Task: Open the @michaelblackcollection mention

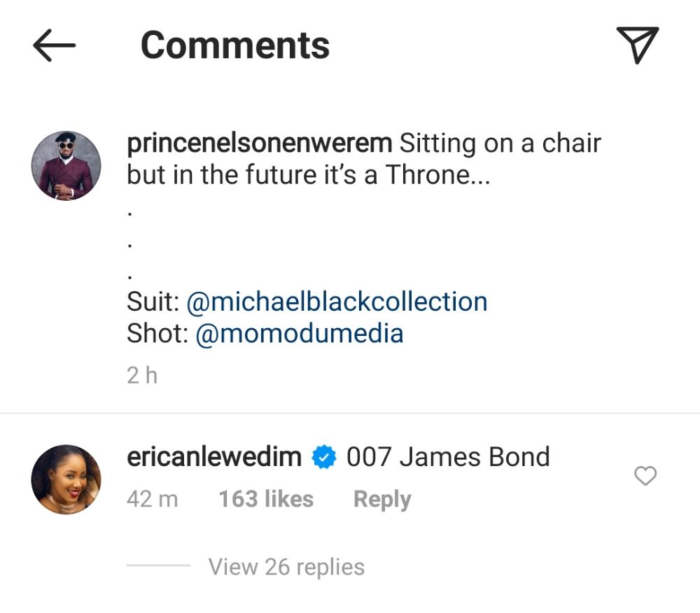Action: click(337, 302)
